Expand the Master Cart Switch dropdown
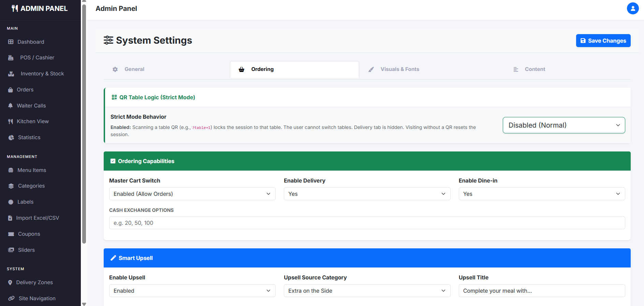Viewport: 644px width, 306px height. pyautogui.click(x=192, y=194)
